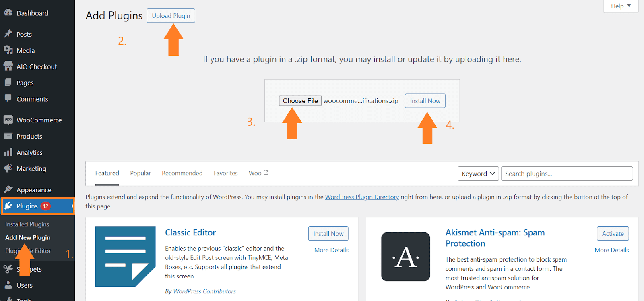This screenshot has width=644, height=301.
Task: Click the Posts pushpin icon
Action: point(8,34)
